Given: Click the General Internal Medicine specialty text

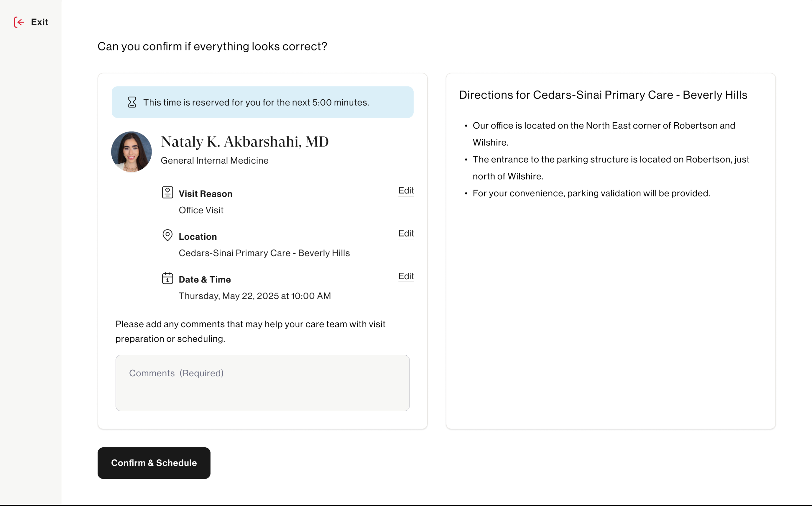Looking at the screenshot, I should tap(214, 161).
